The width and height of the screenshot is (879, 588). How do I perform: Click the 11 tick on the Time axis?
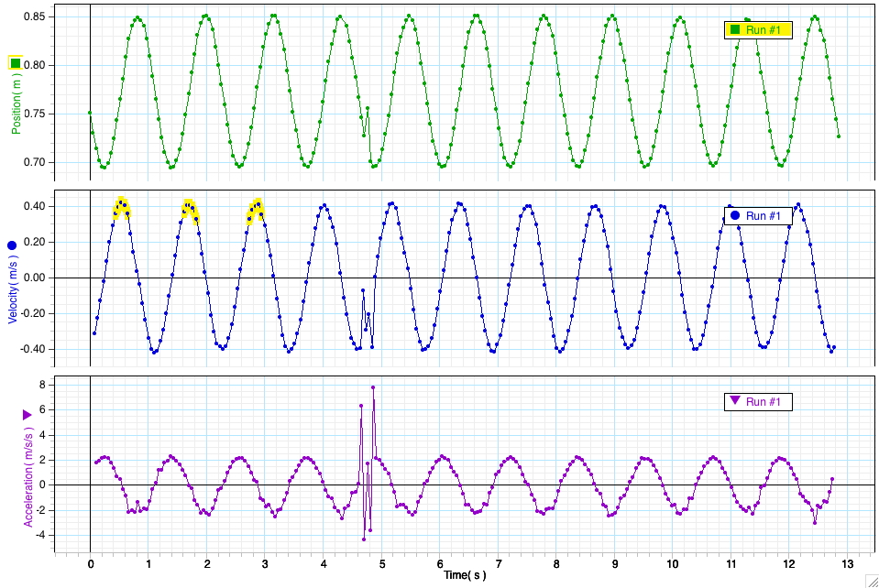(x=731, y=564)
